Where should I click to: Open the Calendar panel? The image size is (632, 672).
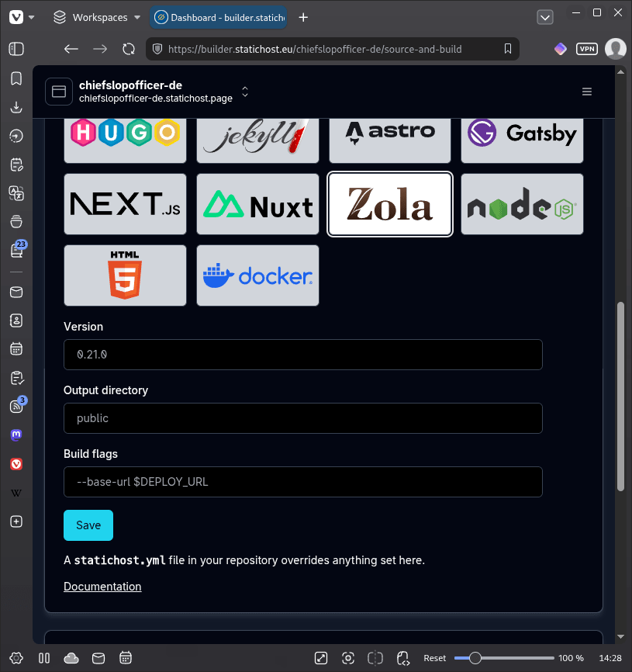pos(16,349)
